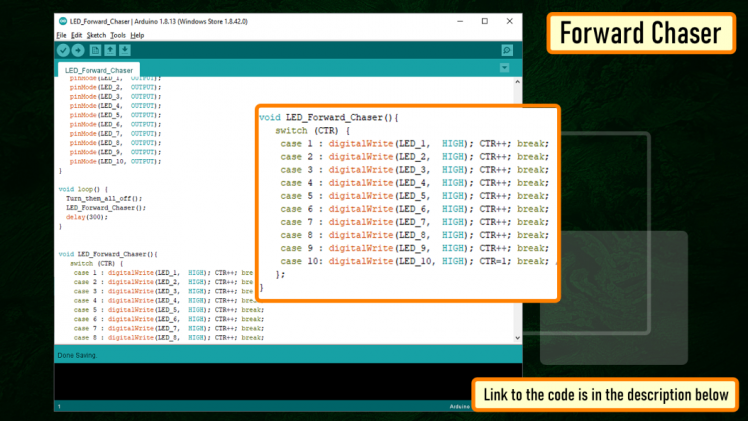Open the Serial Monitor magnifier icon
Viewport: 748px width, 421px height.
point(507,50)
